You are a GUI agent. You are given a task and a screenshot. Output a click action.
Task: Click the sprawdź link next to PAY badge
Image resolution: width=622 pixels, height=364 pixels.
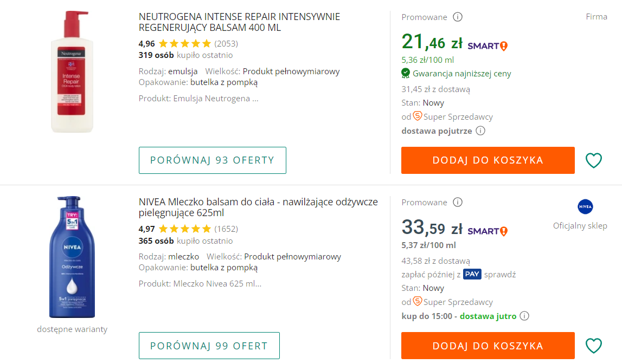(501, 274)
